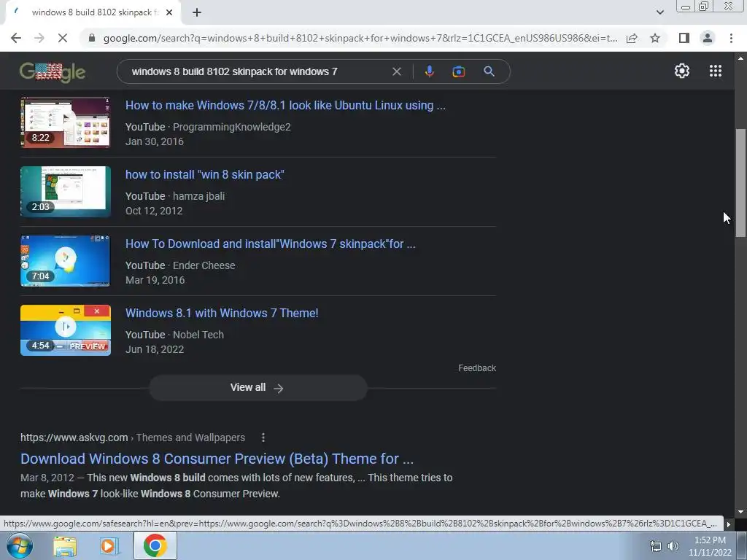The image size is (747, 560).
Task: Launch Windows Media Player from taskbar
Action: point(109,546)
